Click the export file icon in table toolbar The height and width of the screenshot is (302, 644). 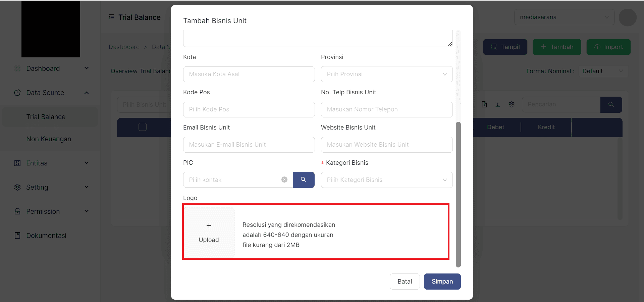(484, 104)
